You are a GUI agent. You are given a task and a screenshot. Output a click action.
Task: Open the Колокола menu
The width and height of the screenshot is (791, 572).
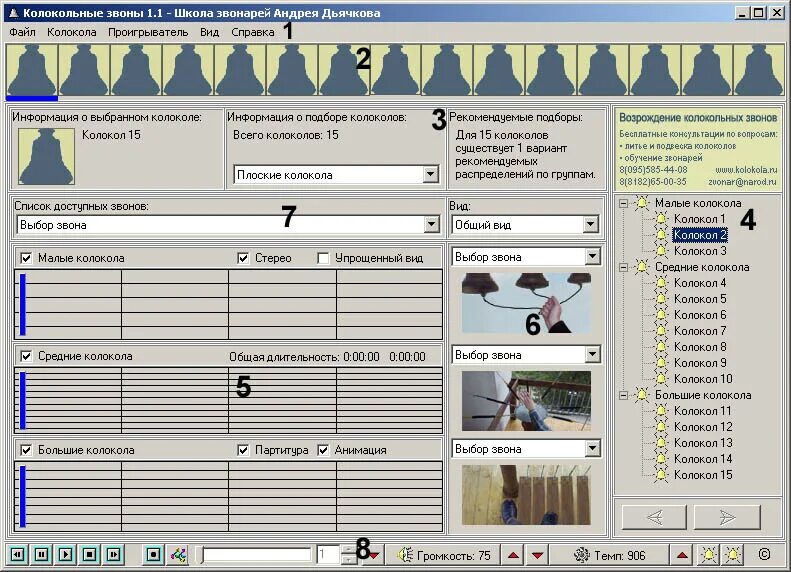(x=72, y=32)
